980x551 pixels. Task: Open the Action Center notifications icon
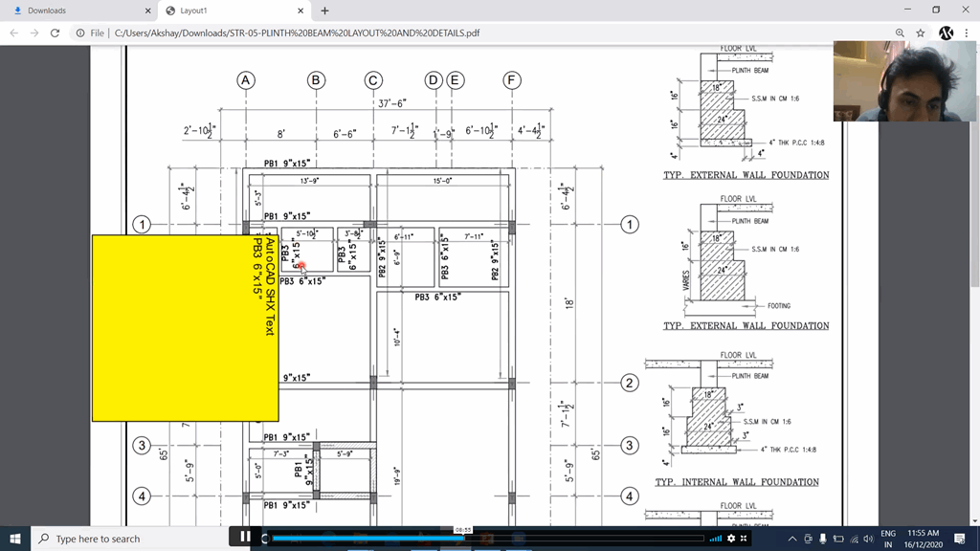(x=960, y=539)
